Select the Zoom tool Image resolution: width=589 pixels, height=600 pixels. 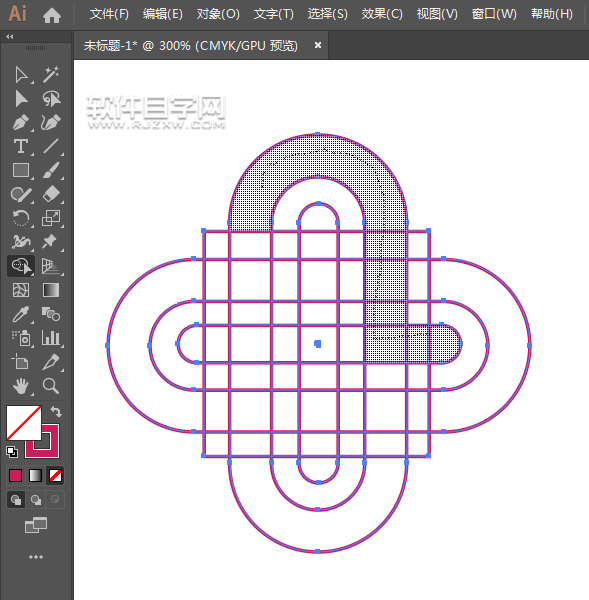[x=51, y=386]
